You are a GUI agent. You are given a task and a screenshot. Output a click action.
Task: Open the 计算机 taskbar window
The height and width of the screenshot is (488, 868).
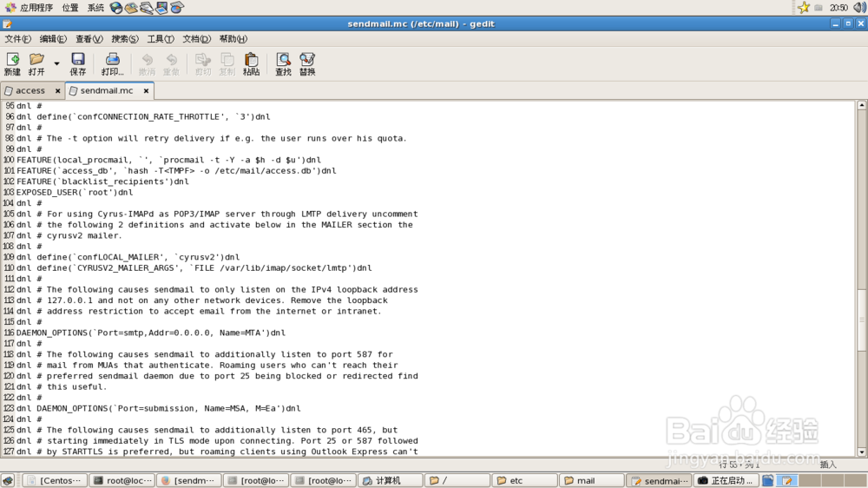(391, 480)
